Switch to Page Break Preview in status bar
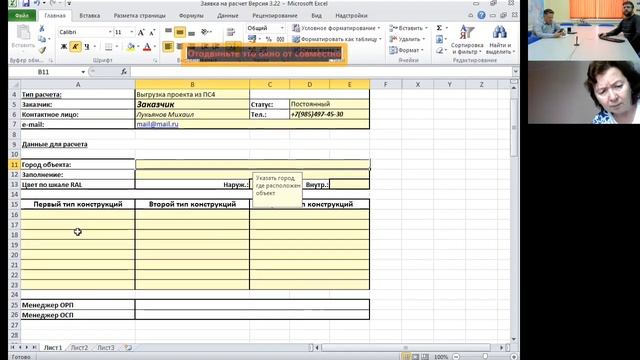This screenshot has width=640, height=360. click(425, 357)
